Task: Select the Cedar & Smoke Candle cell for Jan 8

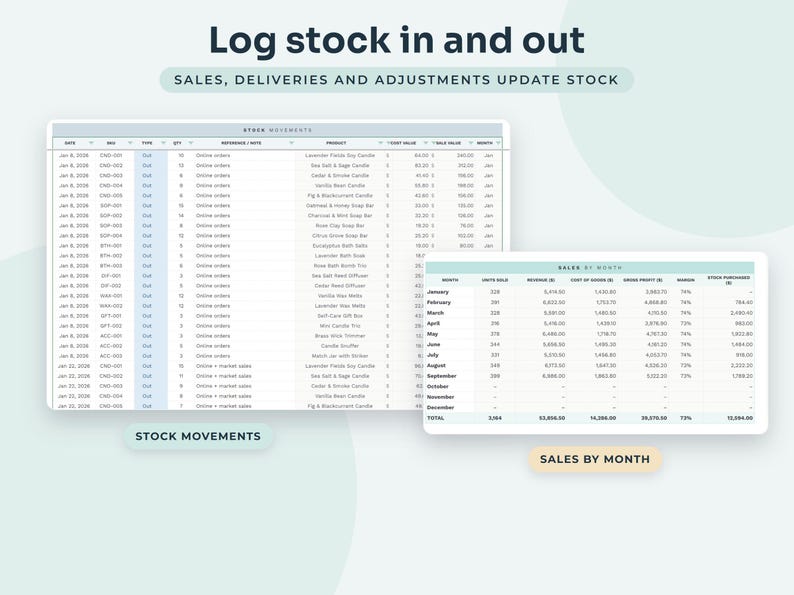Action: pyautogui.click(x=340, y=176)
